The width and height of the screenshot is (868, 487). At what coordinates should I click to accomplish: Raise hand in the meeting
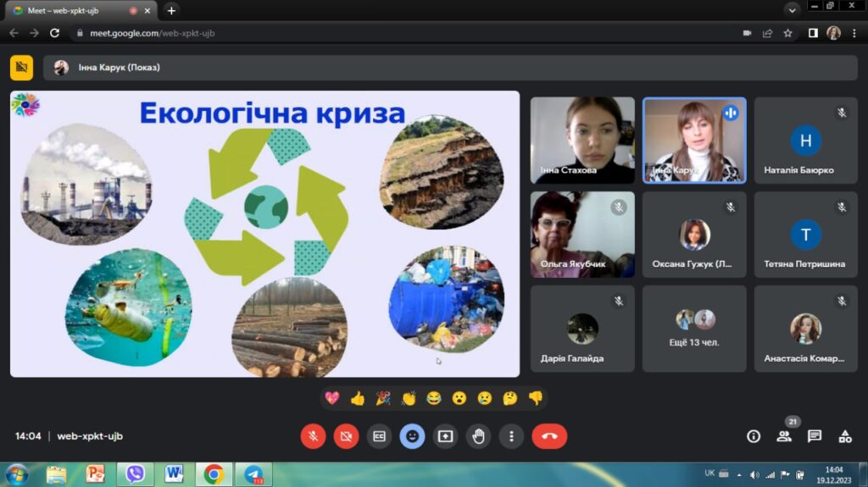pyautogui.click(x=478, y=436)
